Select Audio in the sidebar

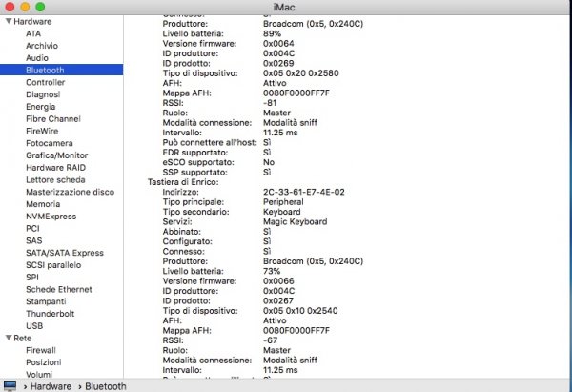pyautogui.click(x=37, y=58)
